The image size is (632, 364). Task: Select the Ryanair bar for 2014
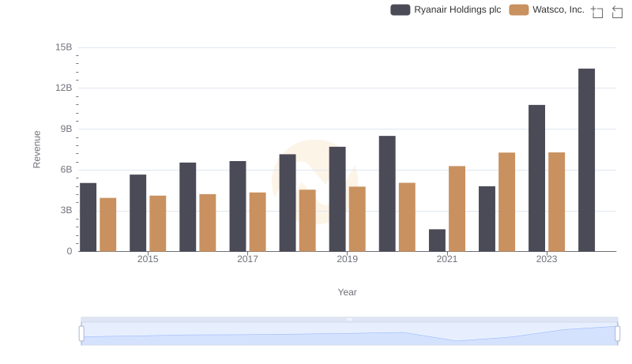coord(88,217)
